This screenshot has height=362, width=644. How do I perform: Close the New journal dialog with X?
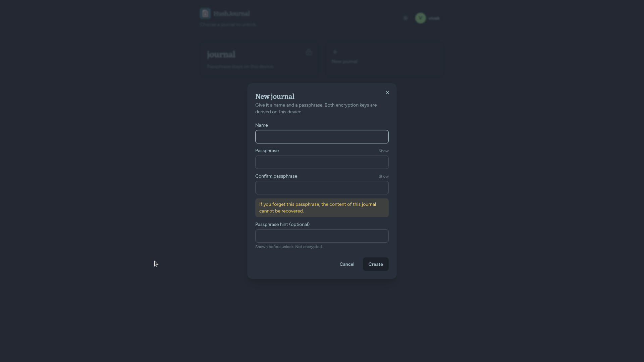coord(387,93)
